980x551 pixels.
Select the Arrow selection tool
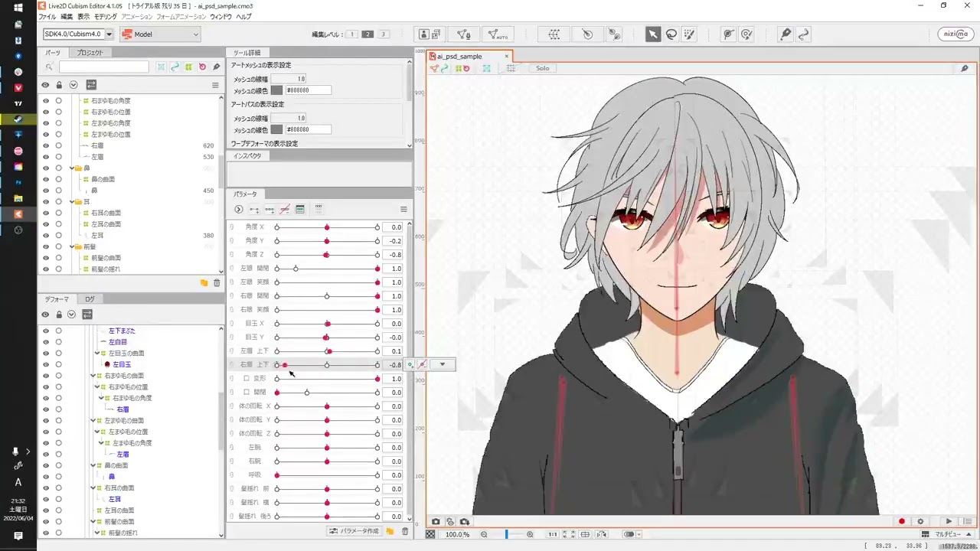(x=652, y=34)
